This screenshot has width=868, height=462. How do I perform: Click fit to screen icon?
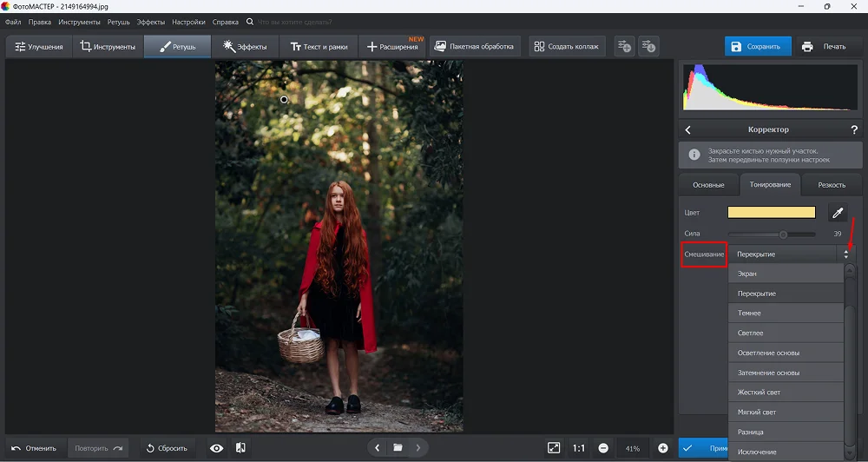pyautogui.click(x=554, y=448)
